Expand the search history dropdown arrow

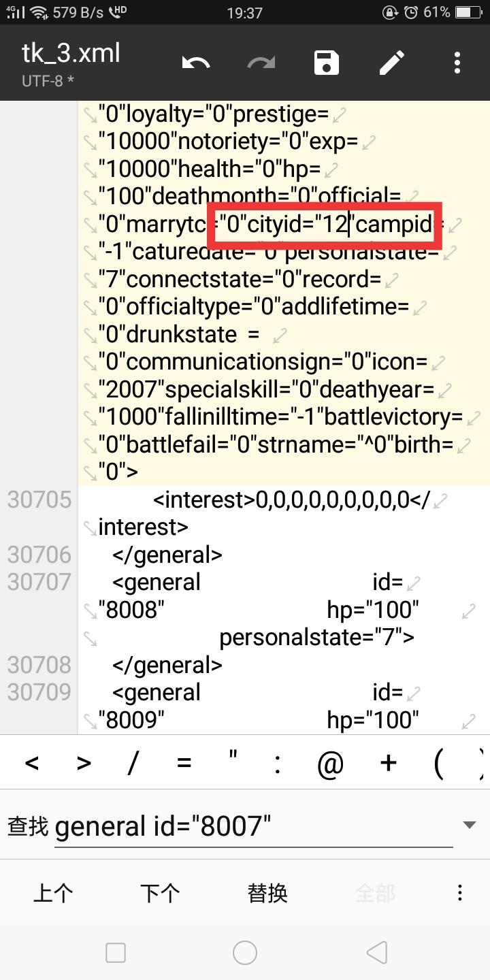[469, 825]
